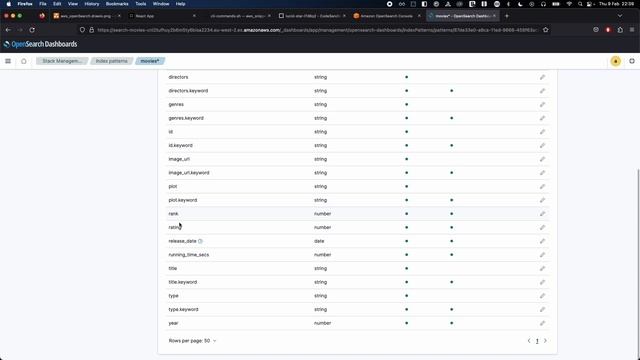Edit the rating field

542,227
